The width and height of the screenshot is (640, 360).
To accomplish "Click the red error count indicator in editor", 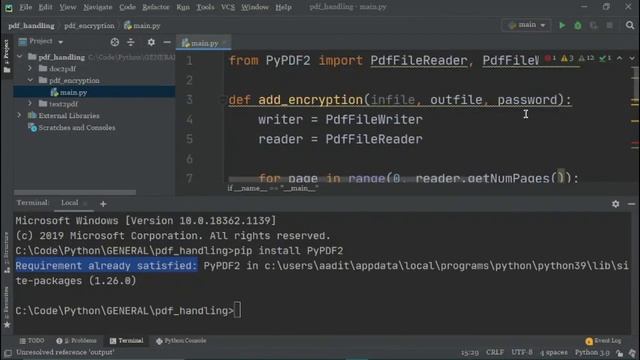I will (x=550, y=58).
